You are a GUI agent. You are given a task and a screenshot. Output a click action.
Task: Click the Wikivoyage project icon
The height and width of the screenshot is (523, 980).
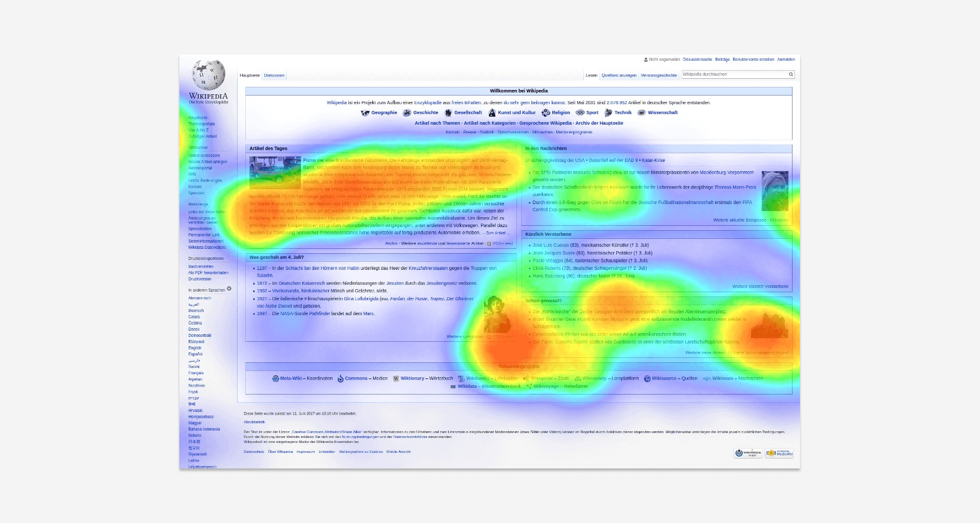(529, 387)
